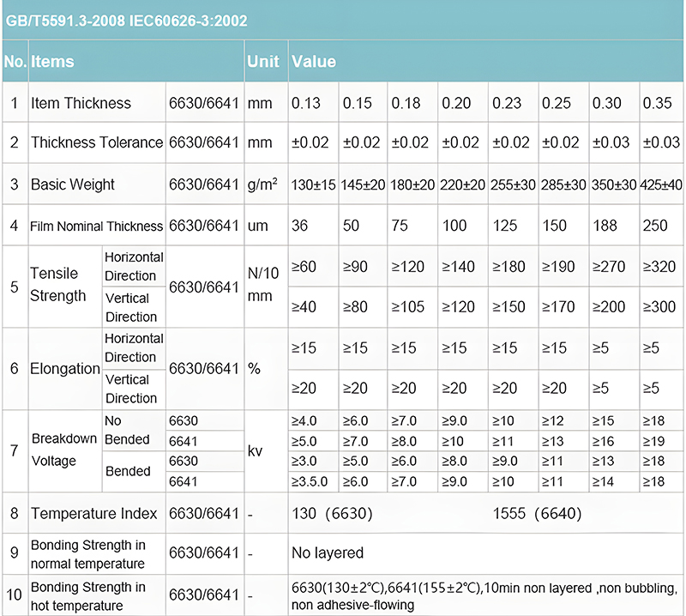This screenshot has width=686, height=616.
Task: Select the '220±20' basic weight cell
Action: 462,184
